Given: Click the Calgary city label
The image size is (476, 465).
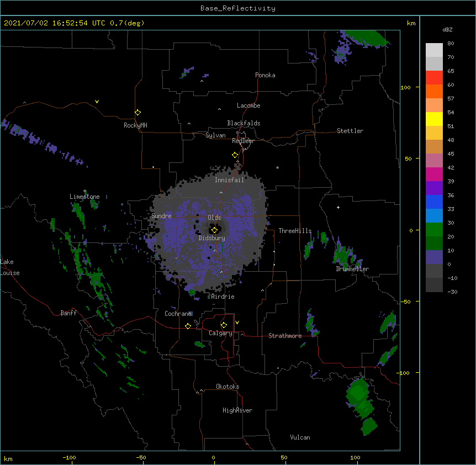Looking at the screenshot, I should pyautogui.click(x=221, y=333).
